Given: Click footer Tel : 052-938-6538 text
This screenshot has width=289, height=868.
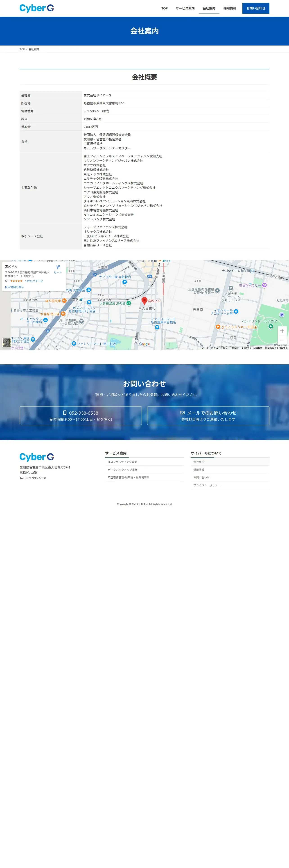Looking at the screenshot, I should [x=33, y=478].
